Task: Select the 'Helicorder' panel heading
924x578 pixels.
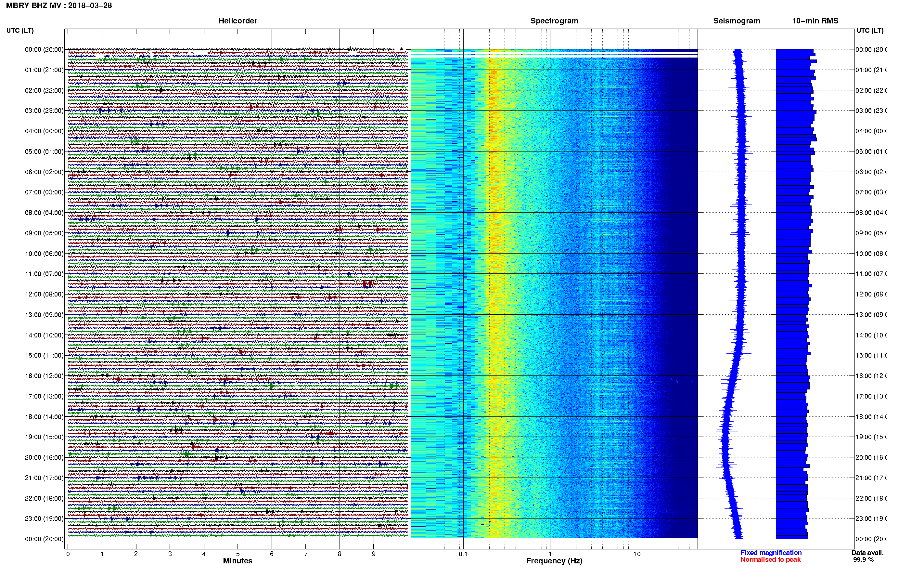Action: [237, 21]
